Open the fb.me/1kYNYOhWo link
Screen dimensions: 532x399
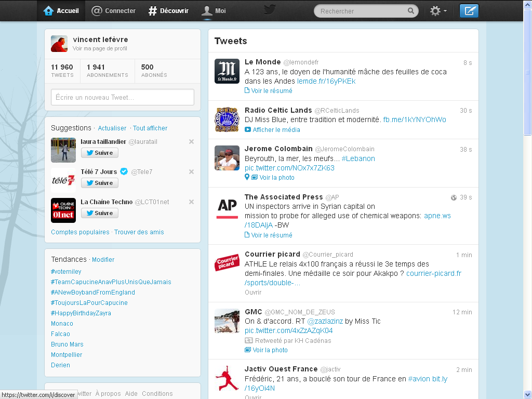coord(415,119)
